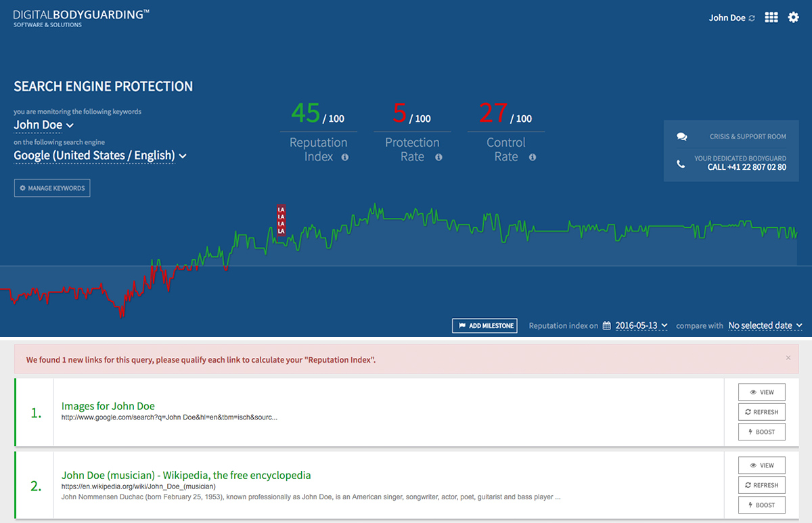Click the Manage Keywords button

click(52, 188)
